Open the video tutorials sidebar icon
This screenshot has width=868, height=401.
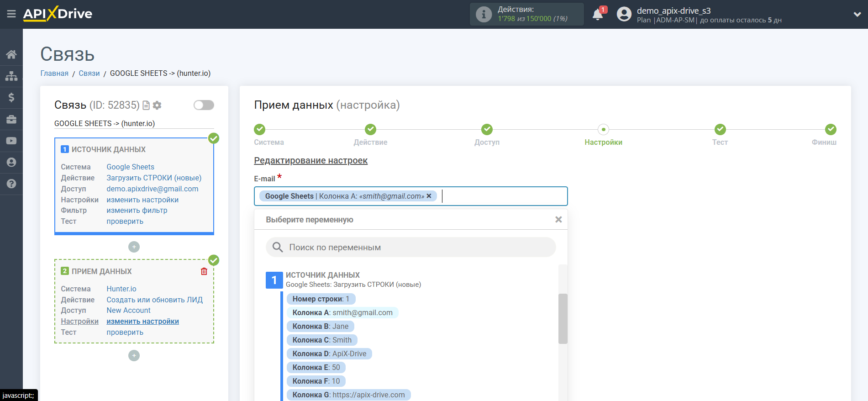pyautogui.click(x=11, y=141)
